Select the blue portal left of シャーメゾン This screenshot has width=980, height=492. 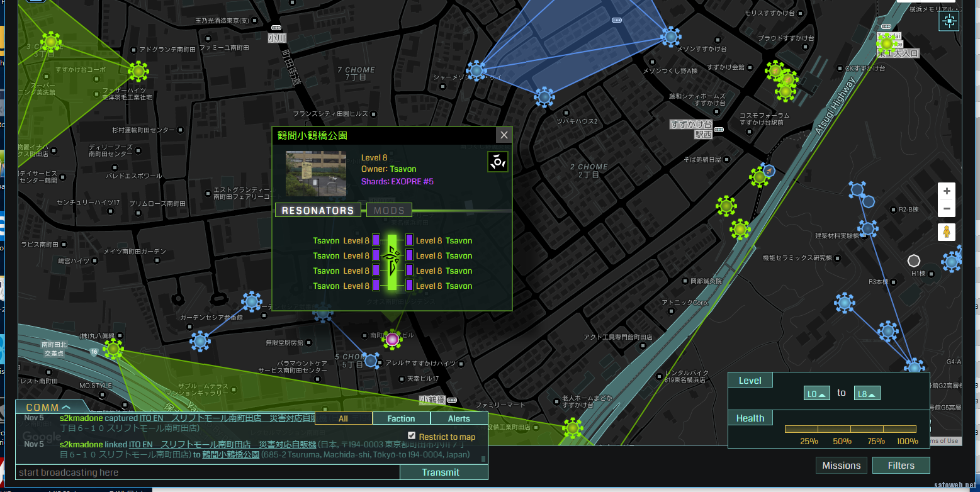pos(476,70)
